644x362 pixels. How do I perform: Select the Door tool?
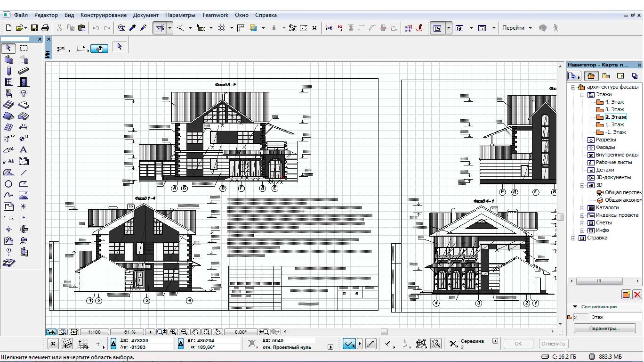coord(24,82)
